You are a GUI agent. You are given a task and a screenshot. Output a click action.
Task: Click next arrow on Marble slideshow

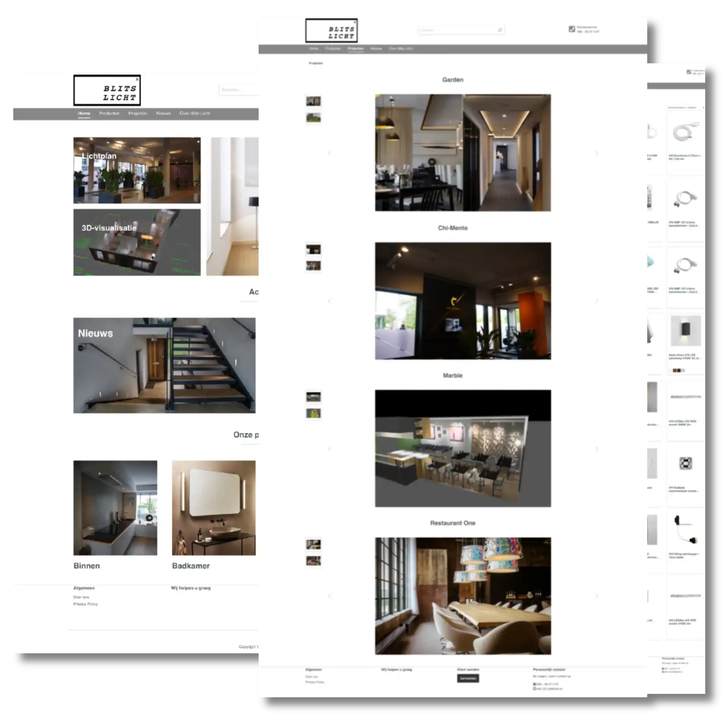[597, 449]
